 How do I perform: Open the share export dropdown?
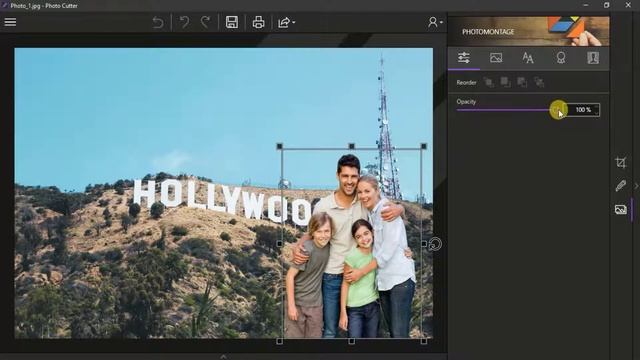286,22
